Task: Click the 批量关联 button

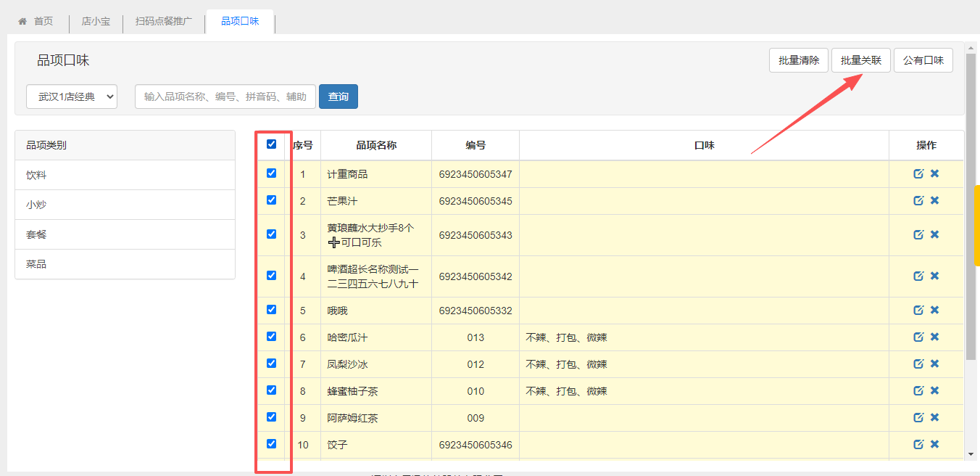Action: click(x=860, y=60)
